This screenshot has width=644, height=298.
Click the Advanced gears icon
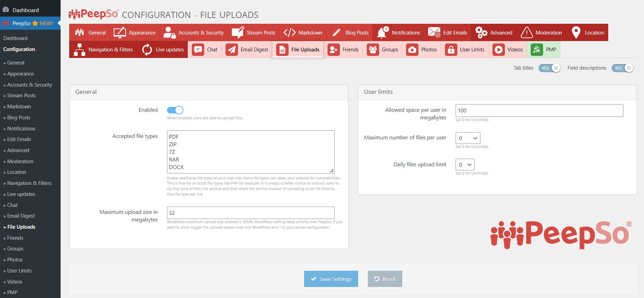coord(481,32)
